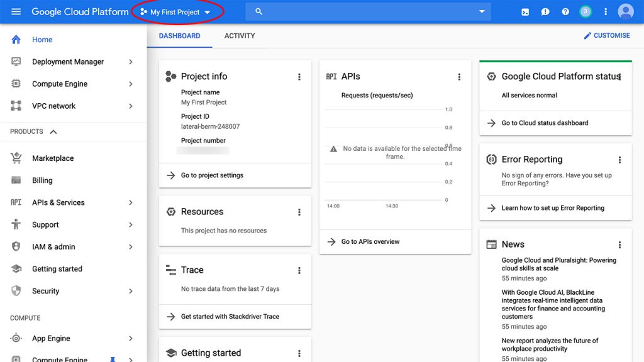Open the top bar vertical dots menu

point(606,11)
